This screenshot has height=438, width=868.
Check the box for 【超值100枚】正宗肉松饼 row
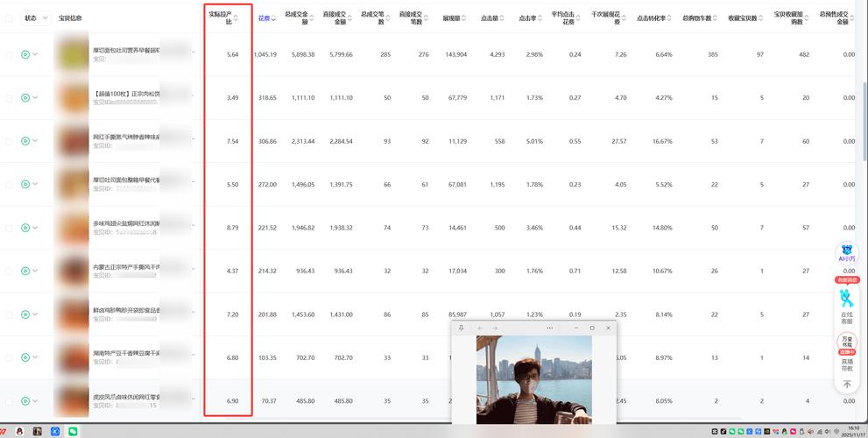9,97
